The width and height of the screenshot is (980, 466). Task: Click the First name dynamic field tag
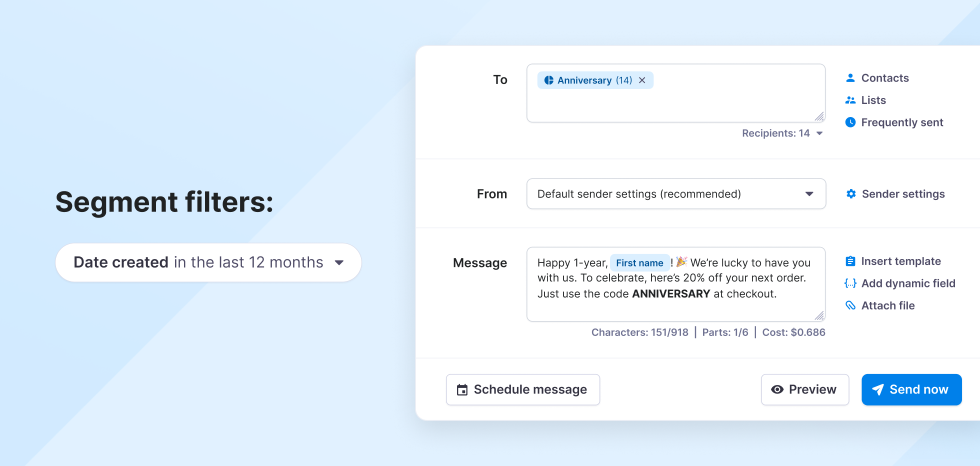[x=639, y=263]
